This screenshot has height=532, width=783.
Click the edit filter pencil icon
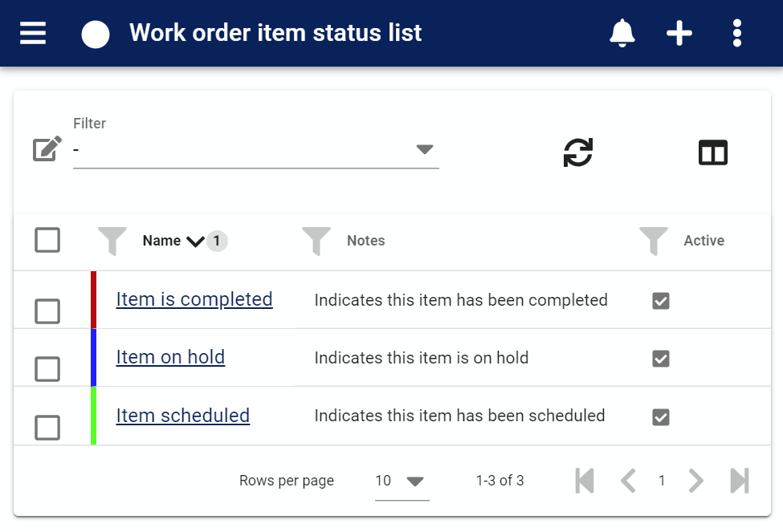47,148
